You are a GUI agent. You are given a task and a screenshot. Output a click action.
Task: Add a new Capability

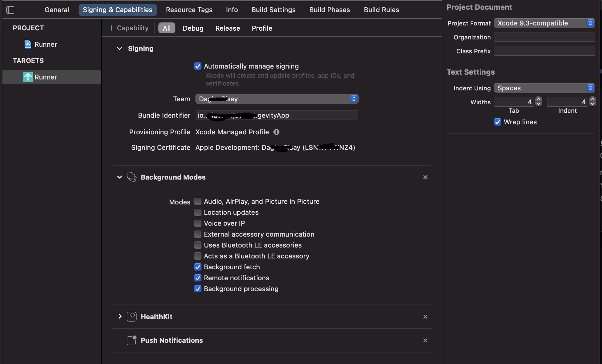point(128,28)
